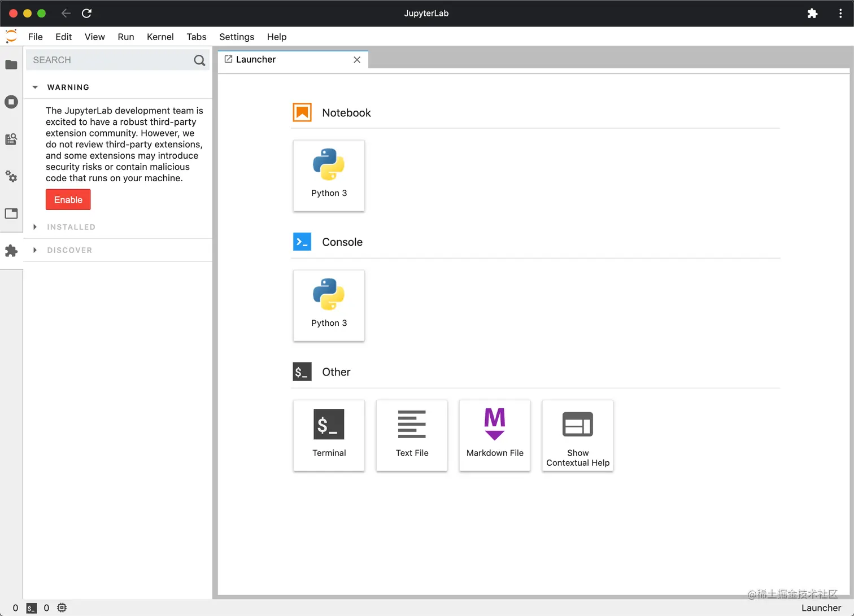Click the kernel chip status bar icon
The image size is (854, 616).
62,608
